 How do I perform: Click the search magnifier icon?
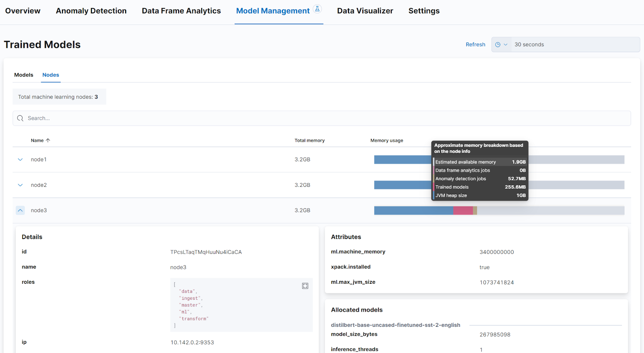click(x=21, y=118)
